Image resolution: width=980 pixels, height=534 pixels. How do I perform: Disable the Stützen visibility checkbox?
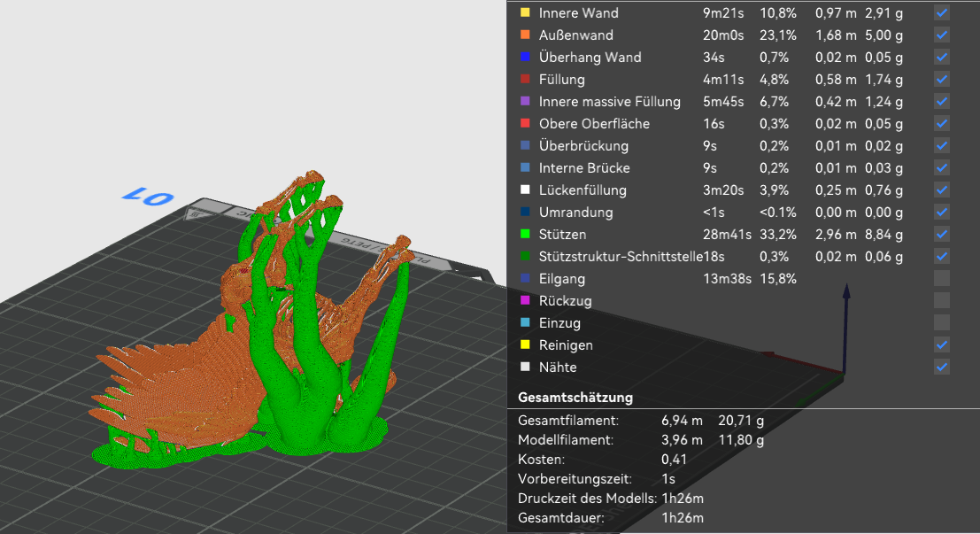tap(942, 235)
